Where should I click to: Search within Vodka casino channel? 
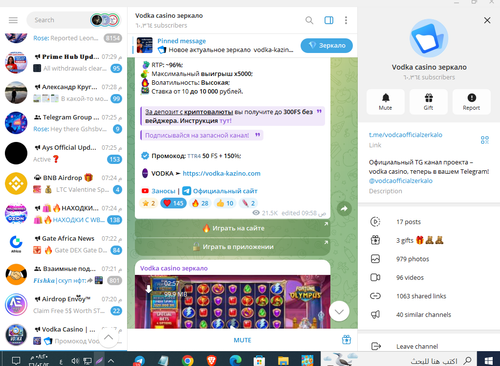(309, 20)
